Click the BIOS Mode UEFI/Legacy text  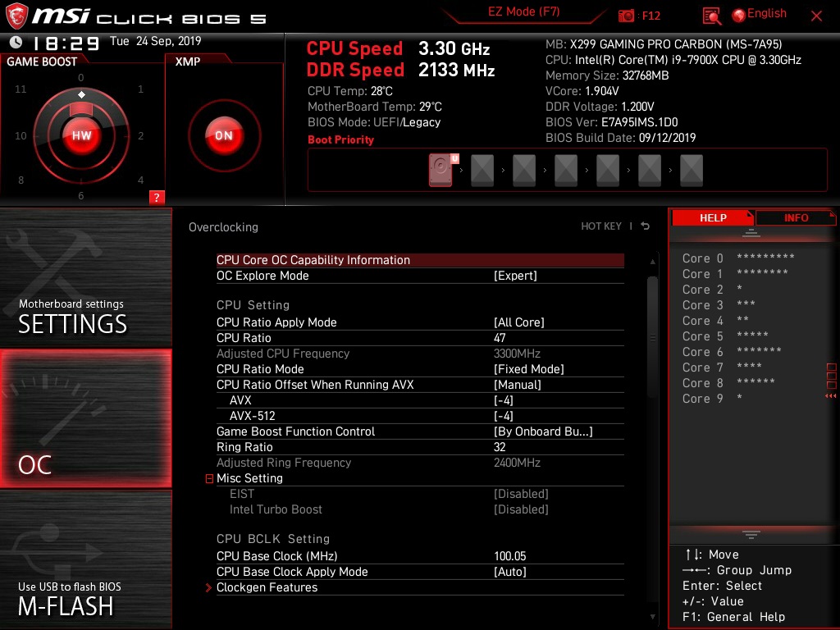[x=374, y=122]
